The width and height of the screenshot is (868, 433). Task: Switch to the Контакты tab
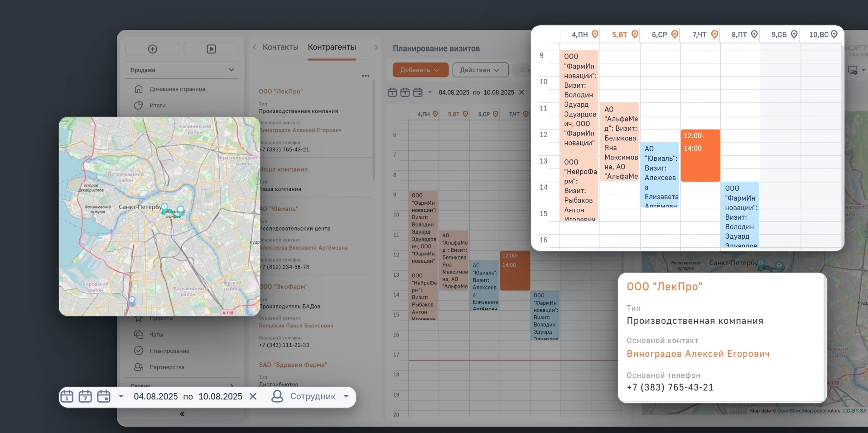(280, 47)
